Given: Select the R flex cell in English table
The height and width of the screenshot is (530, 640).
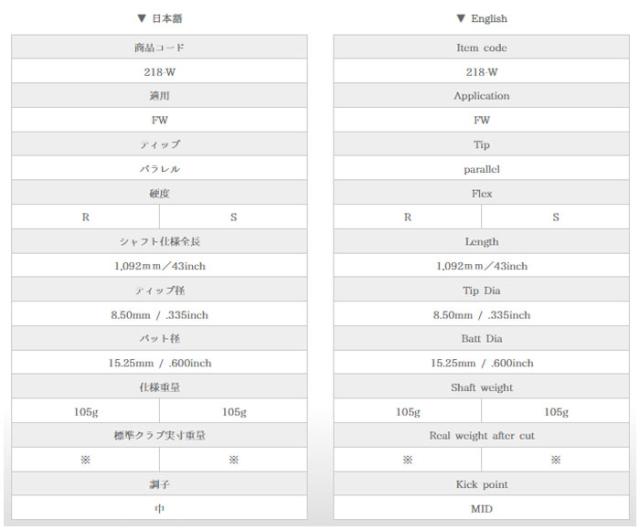Looking at the screenshot, I should (407, 217).
